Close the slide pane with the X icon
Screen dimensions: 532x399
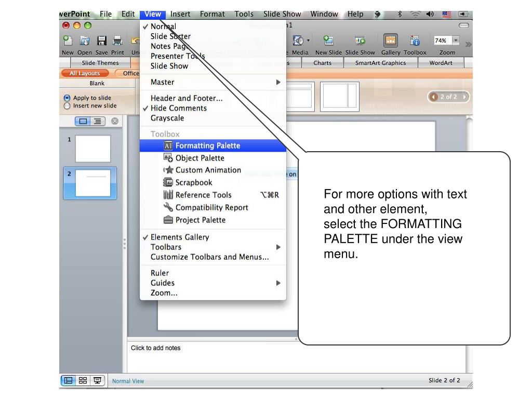click(x=115, y=121)
